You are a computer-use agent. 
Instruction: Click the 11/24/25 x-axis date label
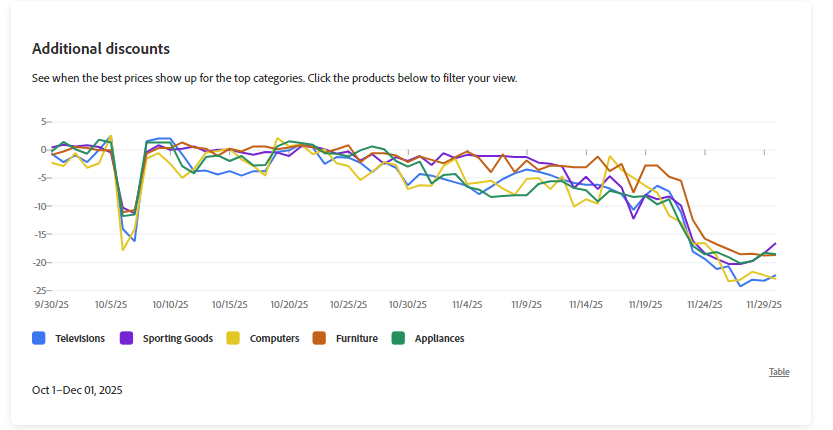tap(706, 304)
